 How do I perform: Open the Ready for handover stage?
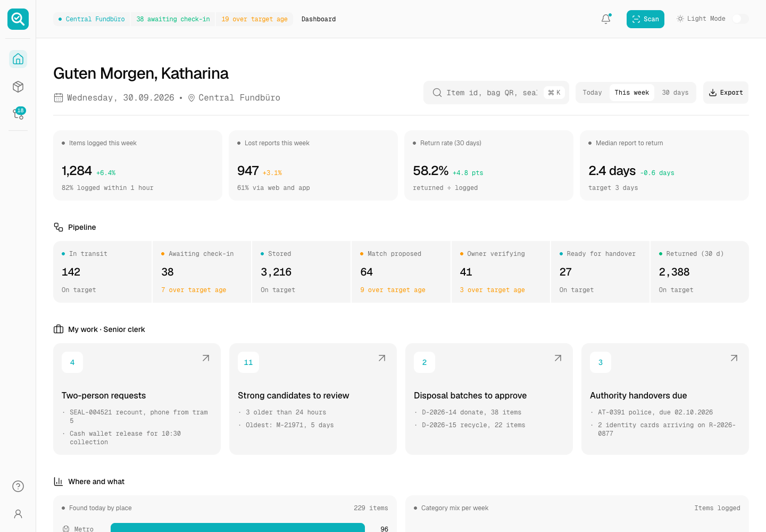600,272
